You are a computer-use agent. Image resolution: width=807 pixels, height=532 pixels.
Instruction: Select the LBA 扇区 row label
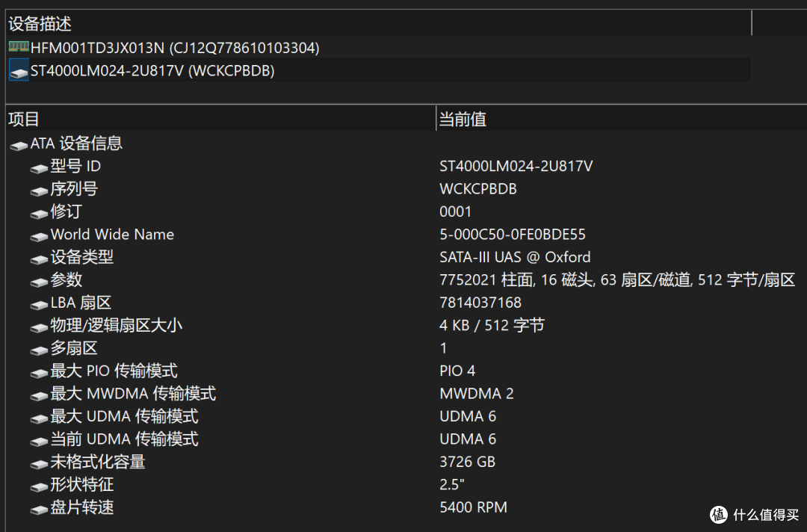pos(80,303)
